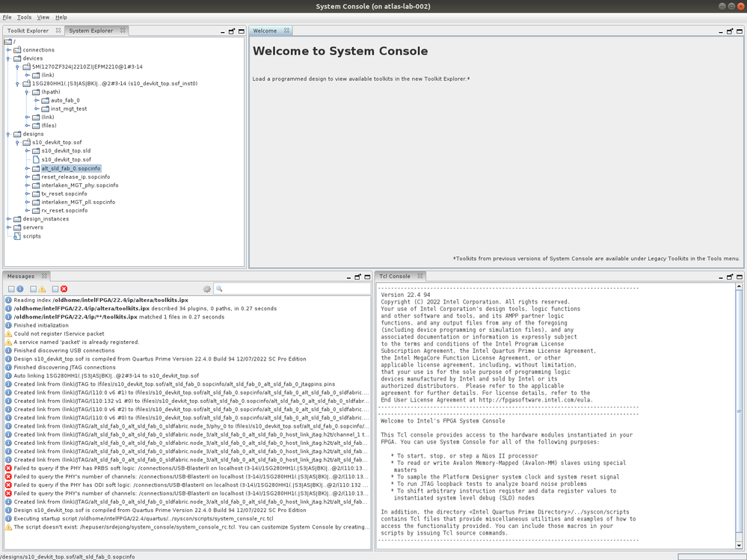The image size is (747, 560).
Task: Collapse the (hpath) tree node
Action: (27, 92)
